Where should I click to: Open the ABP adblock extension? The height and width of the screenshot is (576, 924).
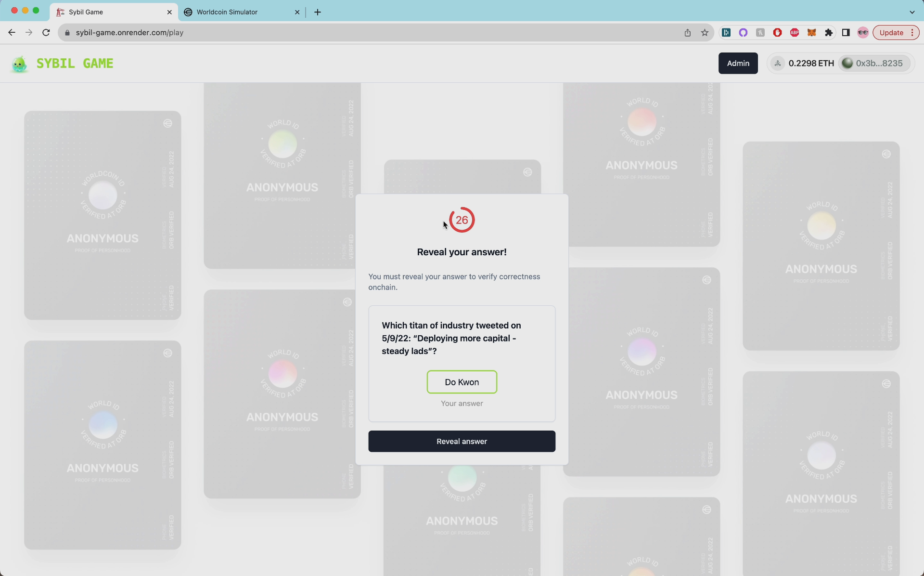795,32
